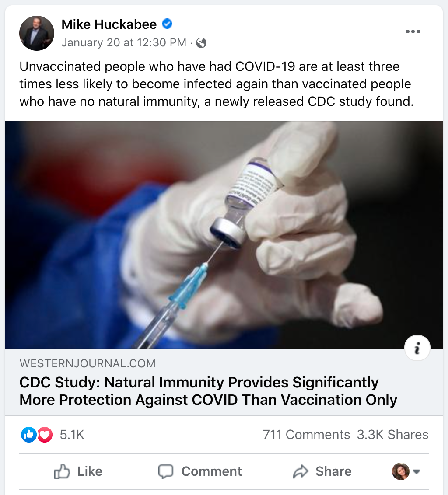448x495 pixels.
Task: Open the Mike Huckabee profile name link
Action: pos(109,24)
